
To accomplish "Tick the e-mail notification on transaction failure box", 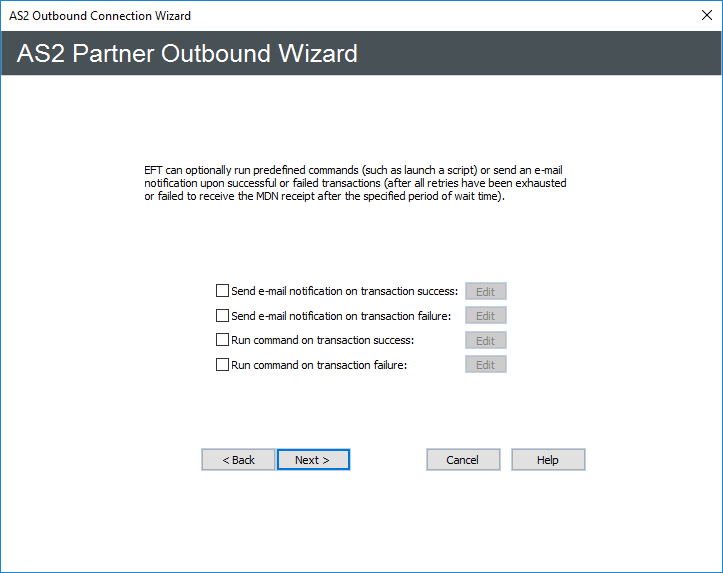I will 222,316.
